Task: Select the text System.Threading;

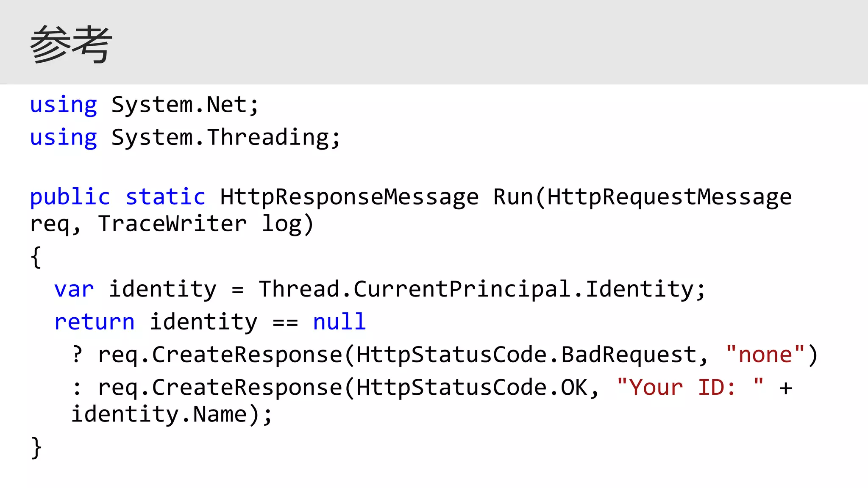Action: click(226, 138)
